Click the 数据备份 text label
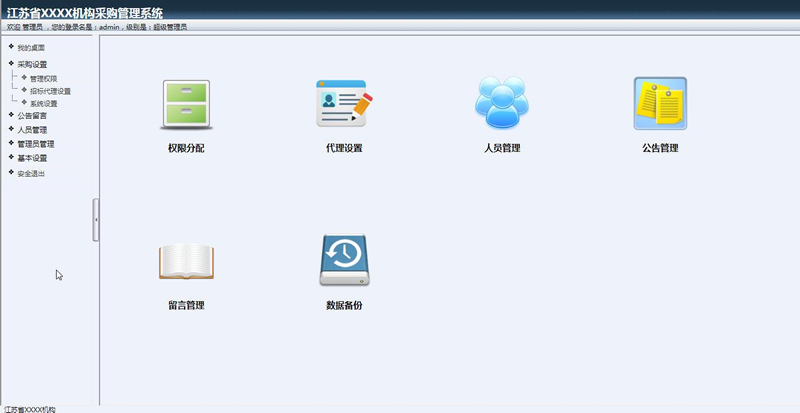 click(344, 305)
